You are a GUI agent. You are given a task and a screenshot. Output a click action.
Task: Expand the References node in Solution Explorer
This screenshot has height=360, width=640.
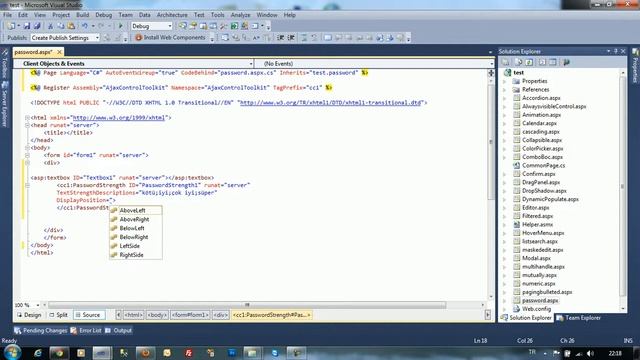[x=505, y=89]
